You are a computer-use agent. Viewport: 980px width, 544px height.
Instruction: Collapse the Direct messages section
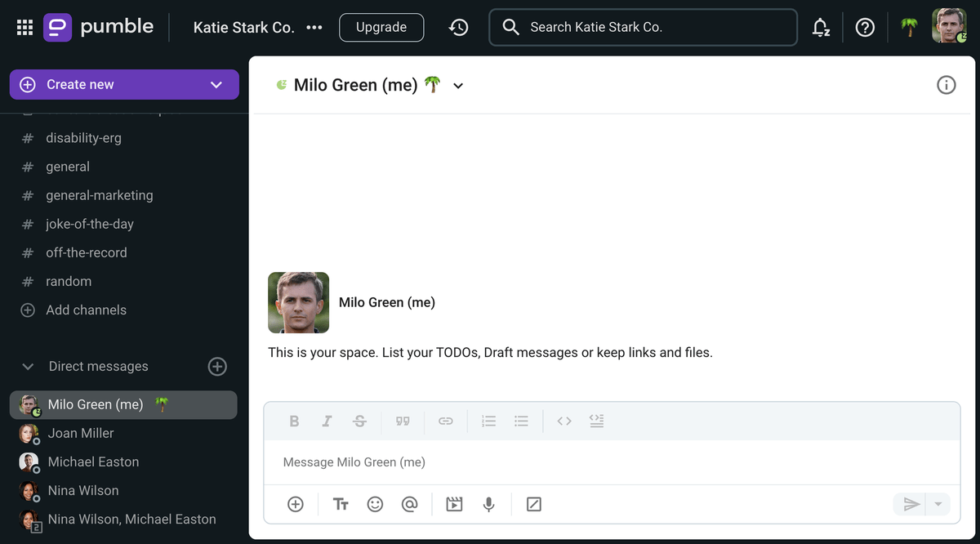click(x=28, y=367)
